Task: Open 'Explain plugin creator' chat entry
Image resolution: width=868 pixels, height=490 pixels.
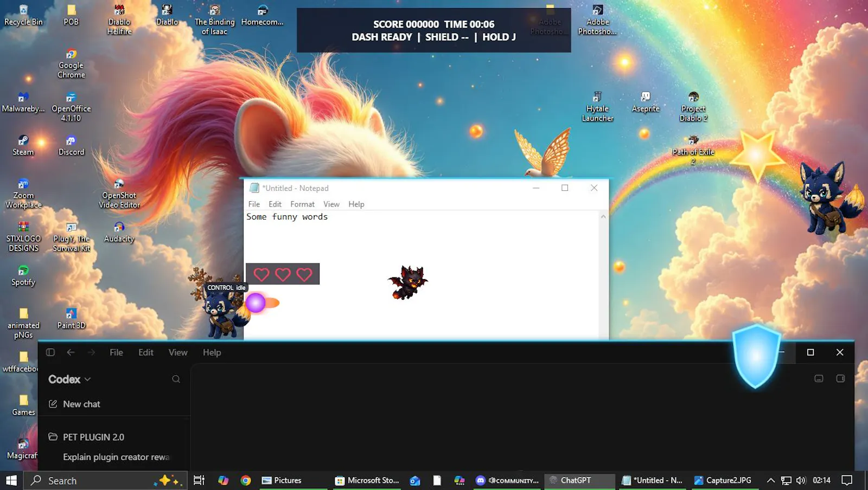Action: (116, 457)
